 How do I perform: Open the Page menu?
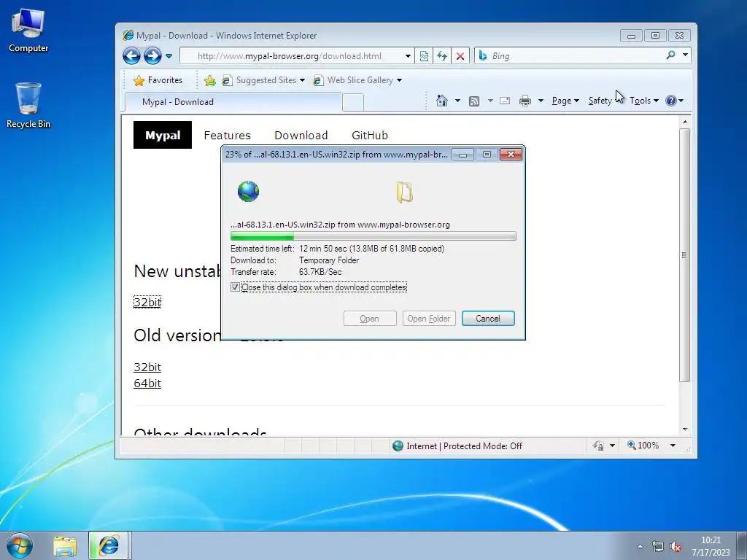point(565,101)
